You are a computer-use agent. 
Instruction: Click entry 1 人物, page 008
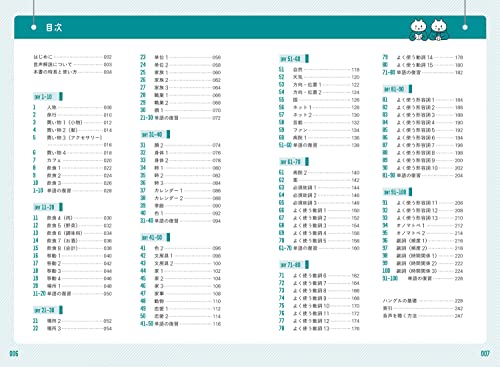72,107
